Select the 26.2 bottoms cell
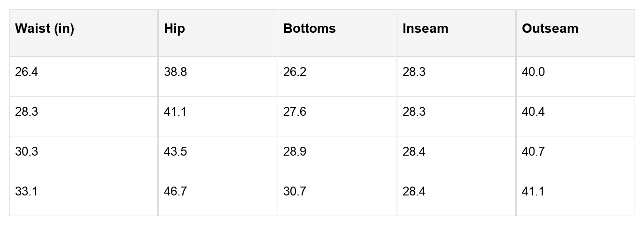644x225 pixels. pos(295,72)
